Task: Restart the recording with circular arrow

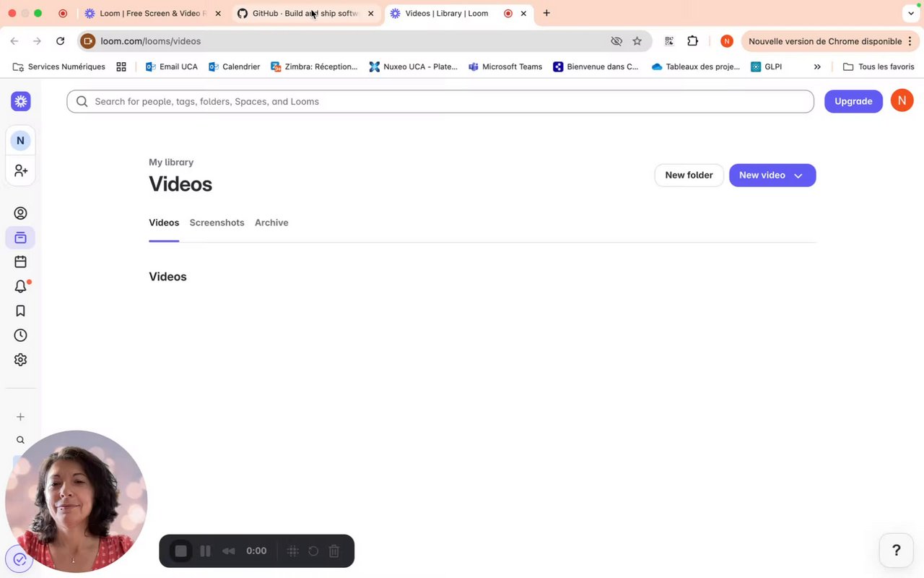Action: click(x=313, y=551)
